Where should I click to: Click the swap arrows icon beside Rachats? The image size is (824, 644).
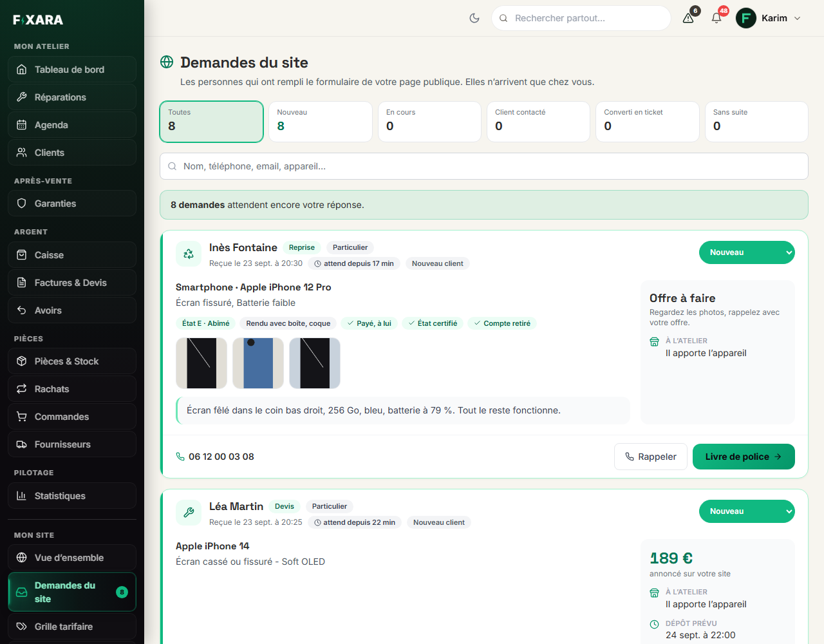click(x=22, y=389)
